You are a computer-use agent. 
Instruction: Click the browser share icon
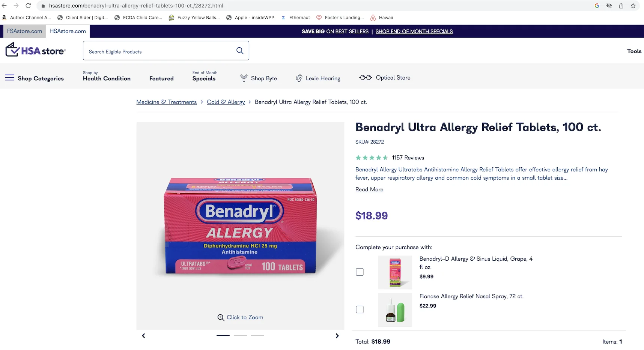tap(621, 6)
